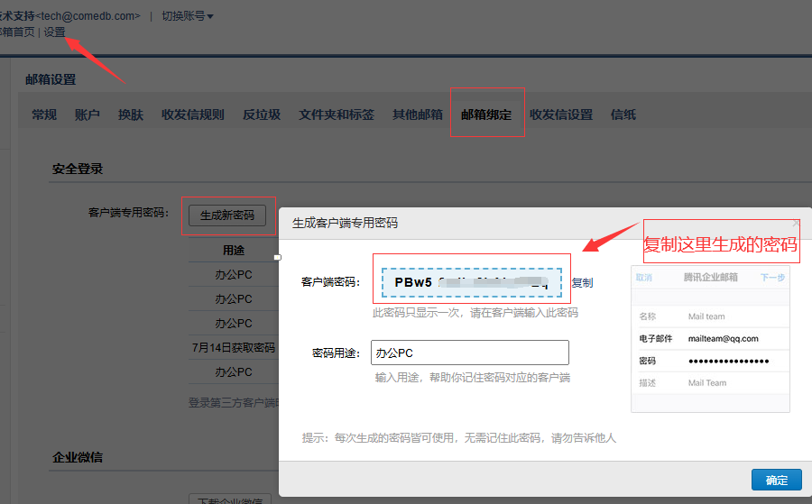The image size is (812, 504).
Task: Close the 生成客户端专用密码 dialog
Action: [795, 223]
